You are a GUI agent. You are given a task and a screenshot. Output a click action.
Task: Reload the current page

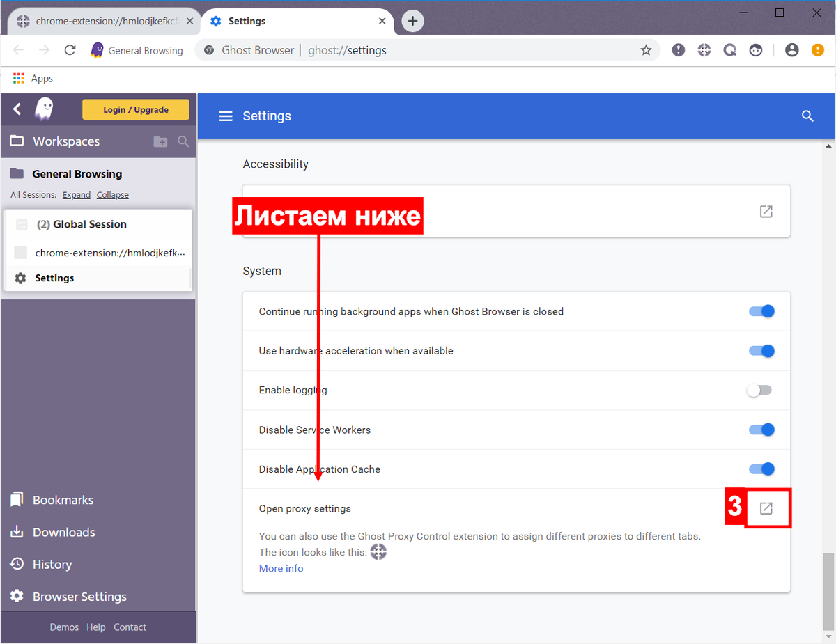(70, 50)
